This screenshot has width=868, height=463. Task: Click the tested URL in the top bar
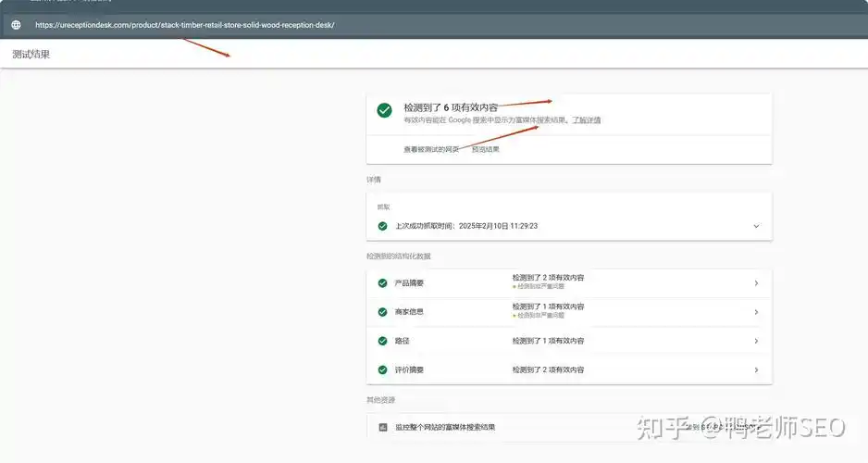click(185, 25)
